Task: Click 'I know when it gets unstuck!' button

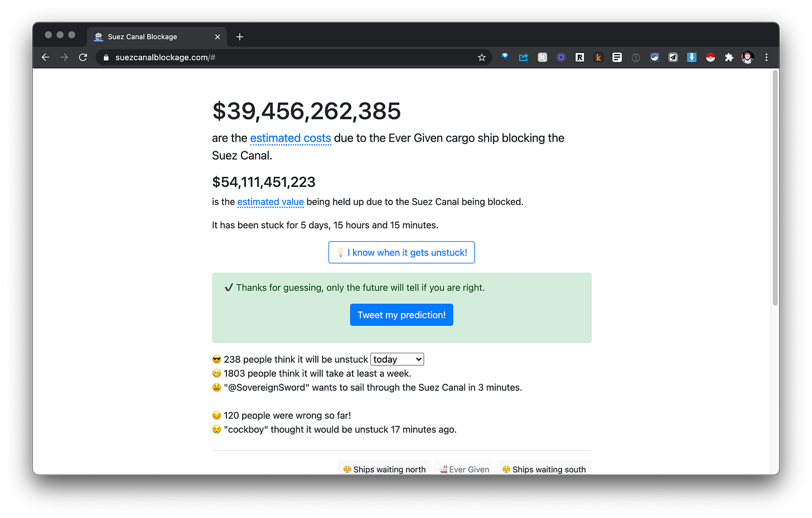Action: click(402, 252)
